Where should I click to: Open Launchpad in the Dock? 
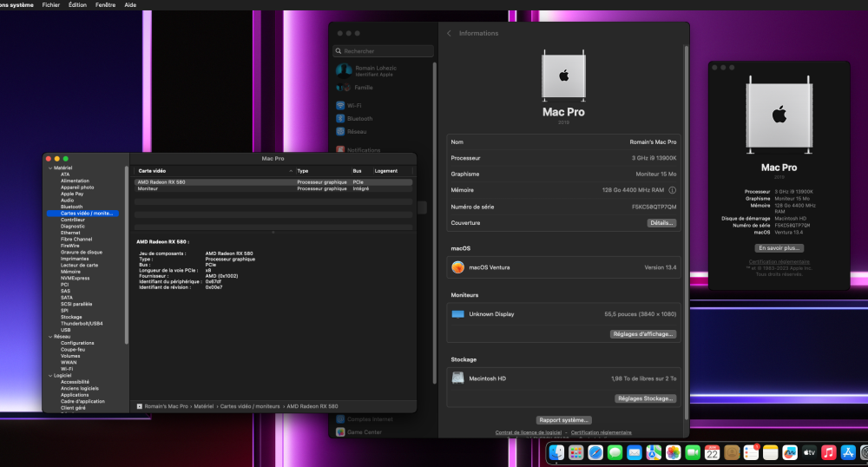point(575,452)
